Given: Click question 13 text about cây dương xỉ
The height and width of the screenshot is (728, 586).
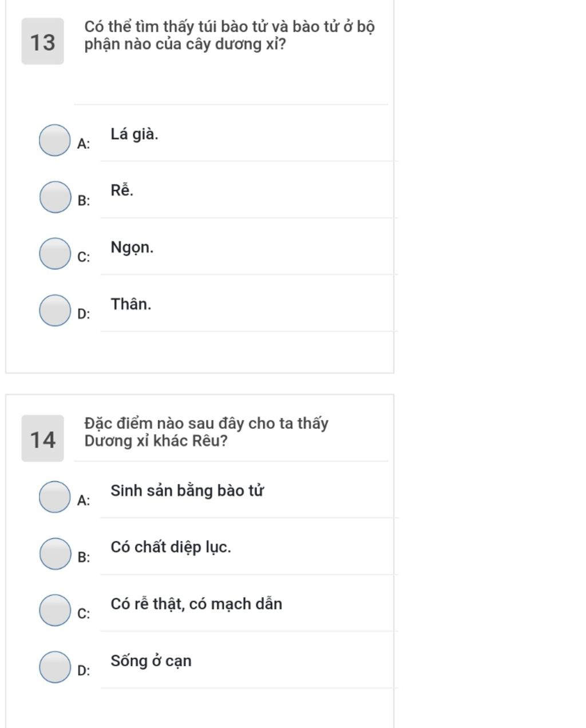Looking at the screenshot, I should tap(229, 35).
